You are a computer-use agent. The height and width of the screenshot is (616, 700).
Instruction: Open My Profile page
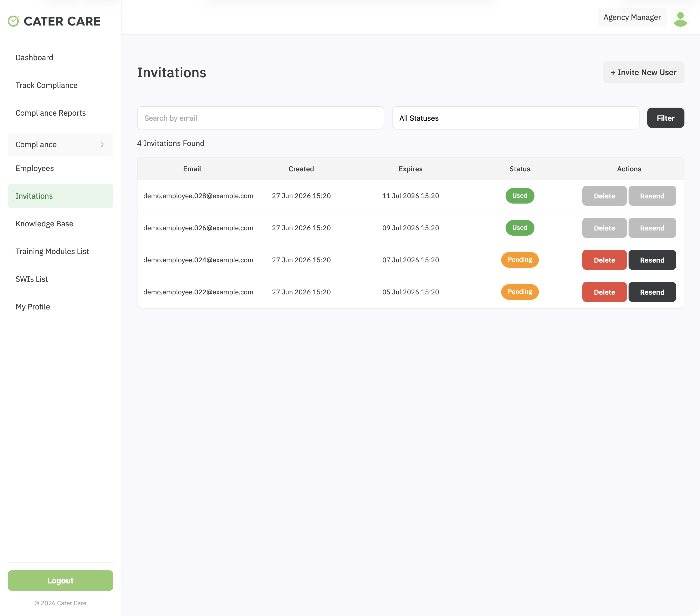[33, 307]
